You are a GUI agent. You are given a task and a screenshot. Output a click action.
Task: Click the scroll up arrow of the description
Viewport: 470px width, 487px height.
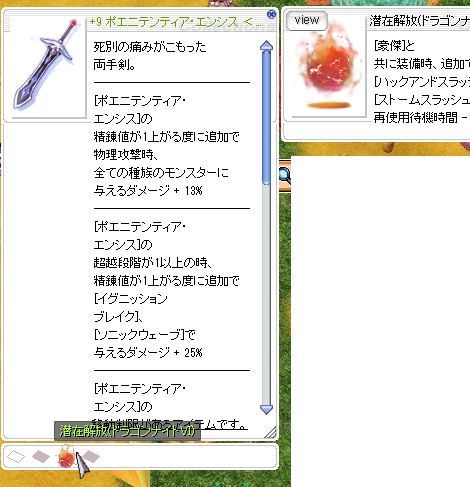pyautogui.click(x=266, y=46)
